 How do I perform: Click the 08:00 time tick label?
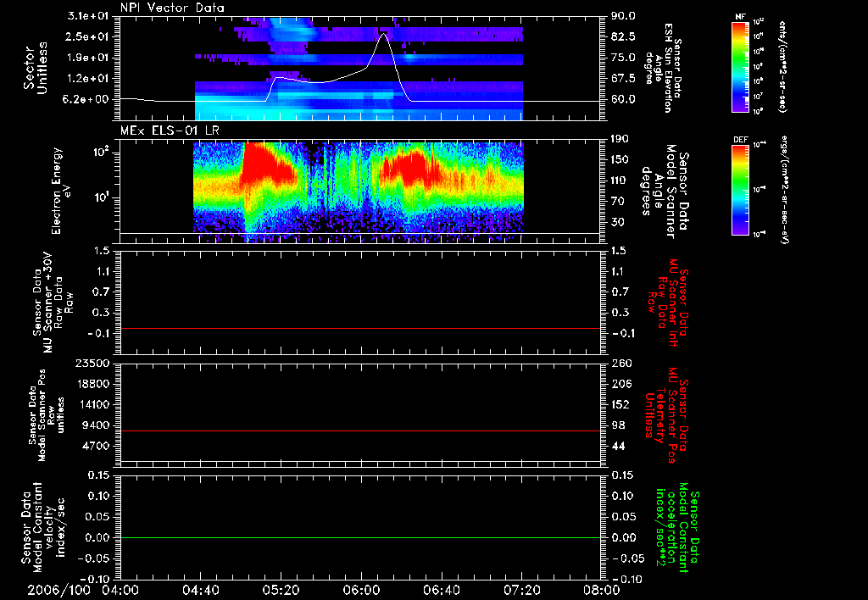click(x=602, y=590)
